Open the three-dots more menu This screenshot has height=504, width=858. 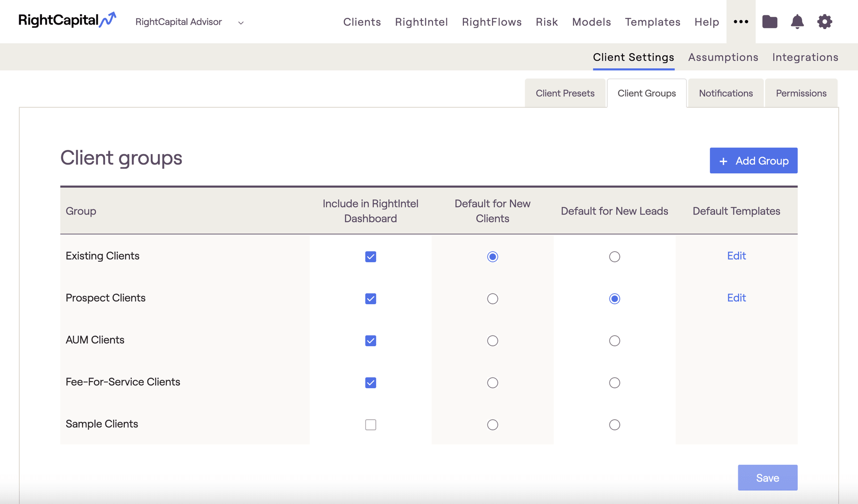coord(740,21)
